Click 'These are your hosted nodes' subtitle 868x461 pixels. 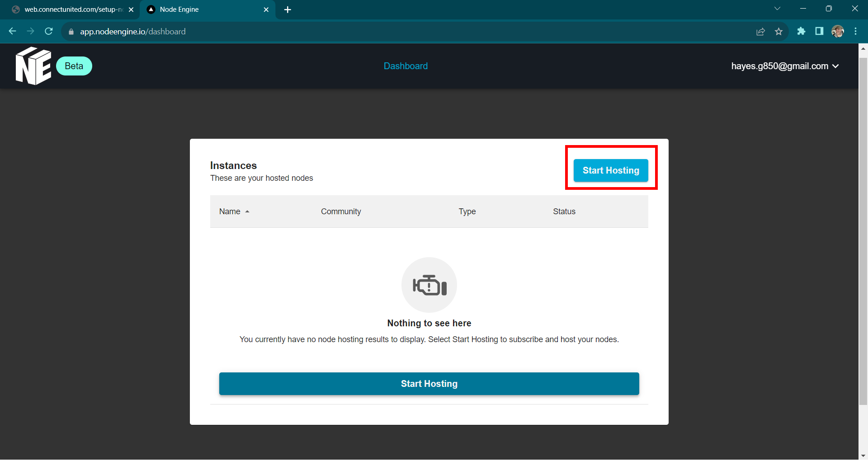click(261, 178)
